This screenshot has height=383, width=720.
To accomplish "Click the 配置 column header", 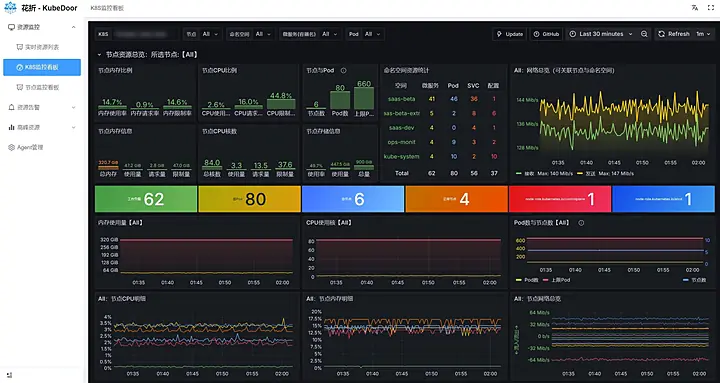I will pos(494,86).
